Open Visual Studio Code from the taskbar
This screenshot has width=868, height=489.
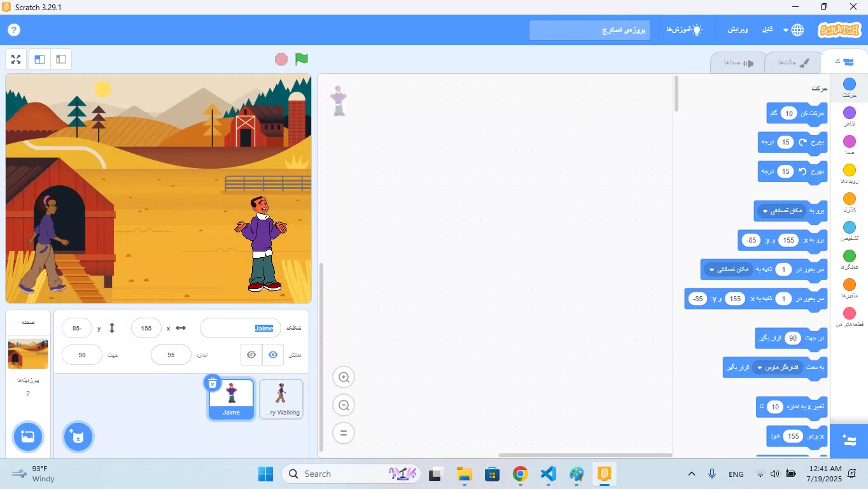549,474
